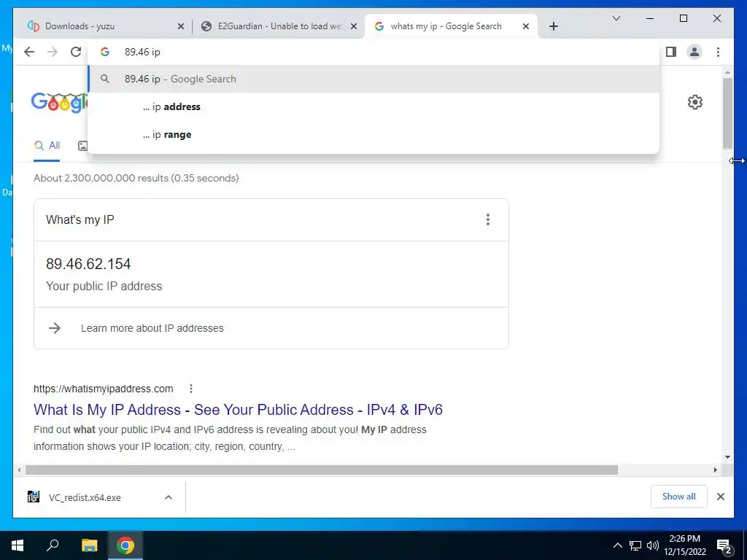
Task: Click the scroll right arrow
Action: click(716, 470)
